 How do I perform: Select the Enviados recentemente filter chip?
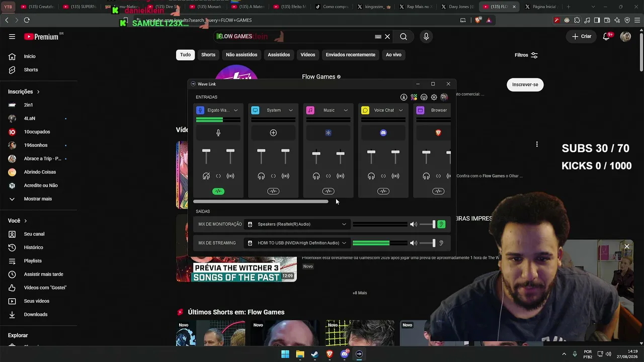click(351, 55)
